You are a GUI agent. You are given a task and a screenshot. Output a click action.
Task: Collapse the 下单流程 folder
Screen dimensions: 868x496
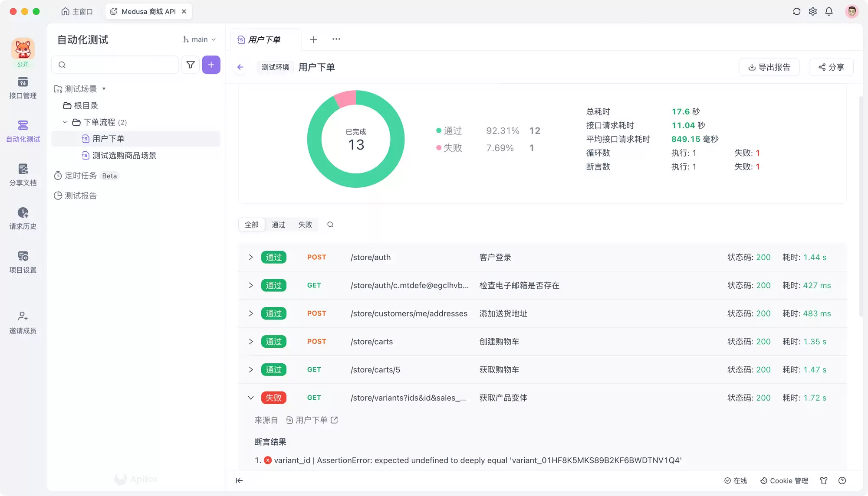[65, 122]
